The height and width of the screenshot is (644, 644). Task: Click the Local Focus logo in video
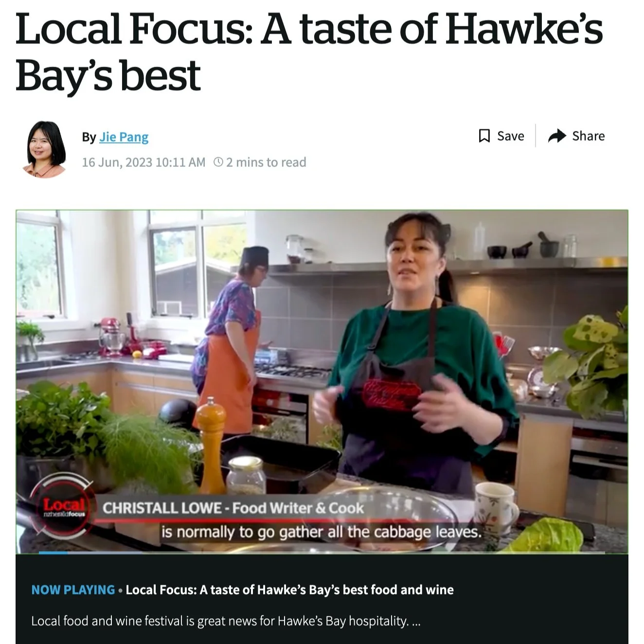click(63, 505)
